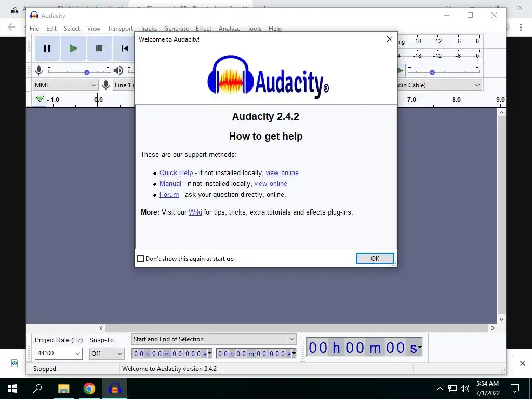The width and height of the screenshot is (532, 399).
Task: Click the recording volume slider handle
Action: tap(87, 72)
